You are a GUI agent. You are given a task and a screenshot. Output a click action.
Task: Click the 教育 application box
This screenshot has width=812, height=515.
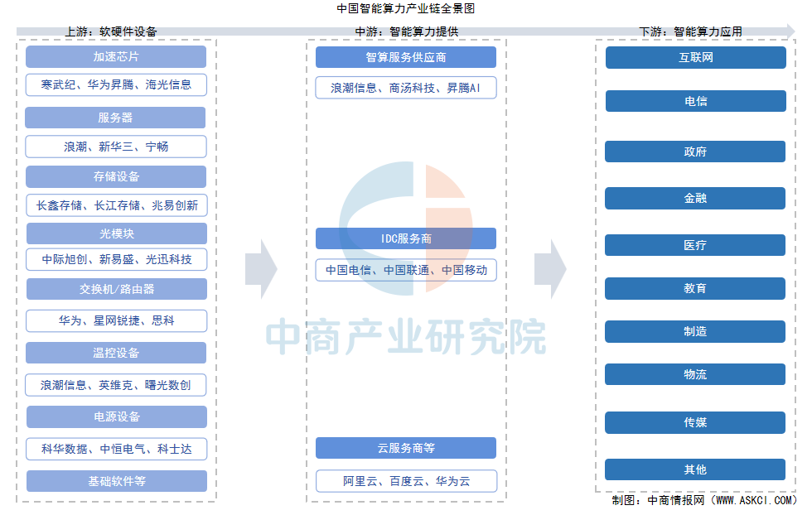(x=695, y=289)
